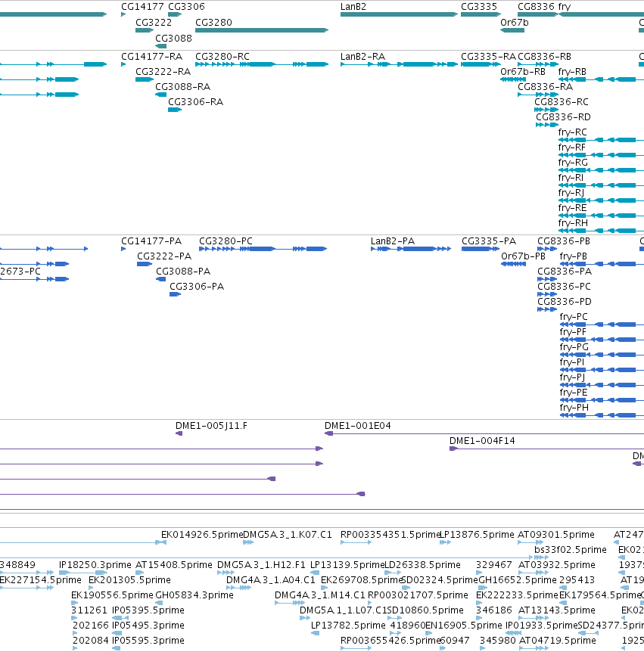
Task: Click the fry-PH protein label
Action: (574, 408)
